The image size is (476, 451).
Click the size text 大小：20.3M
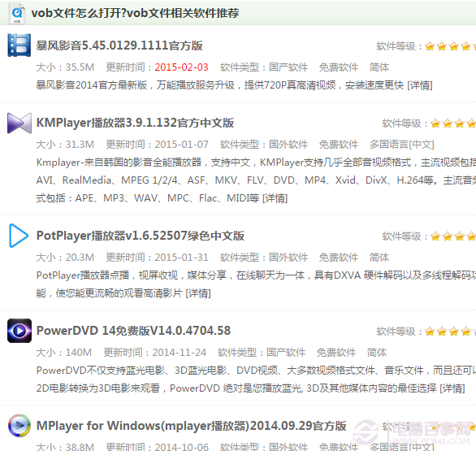[x=65, y=258]
